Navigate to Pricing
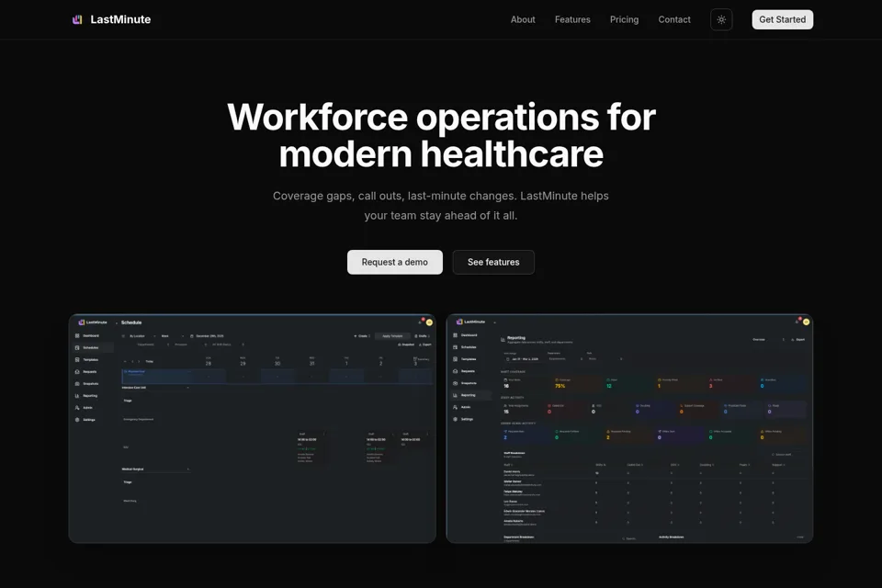The height and width of the screenshot is (588, 882). tap(624, 19)
